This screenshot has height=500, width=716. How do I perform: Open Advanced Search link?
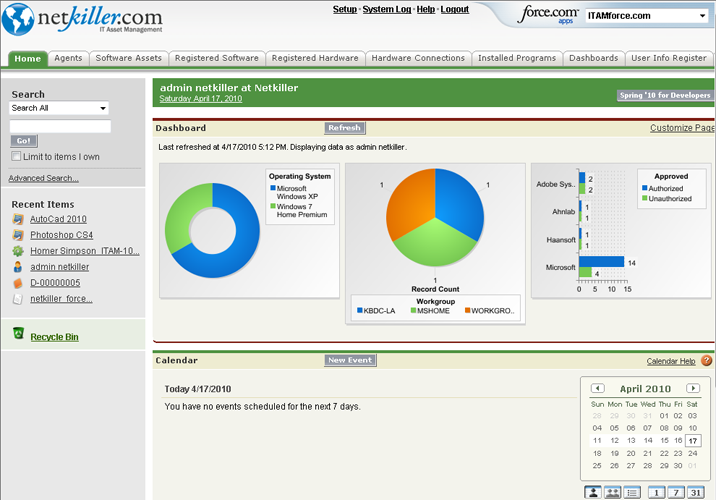click(x=43, y=178)
